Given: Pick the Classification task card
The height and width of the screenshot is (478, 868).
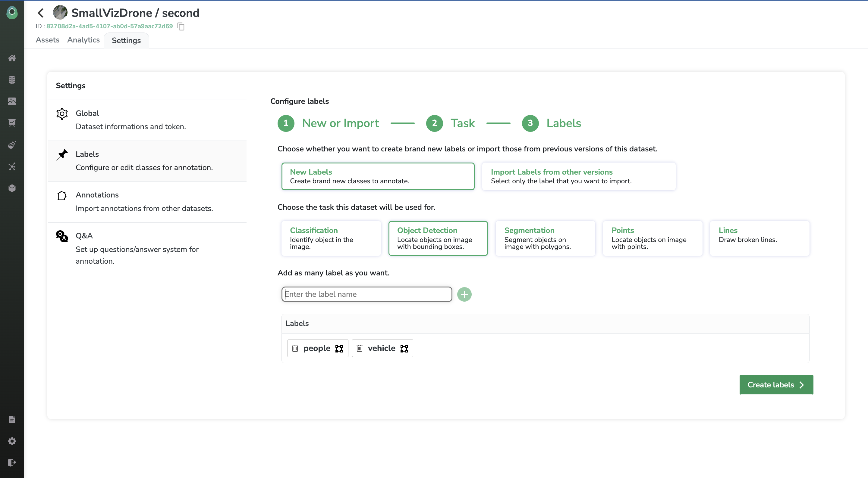Looking at the screenshot, I should point(331,238).
